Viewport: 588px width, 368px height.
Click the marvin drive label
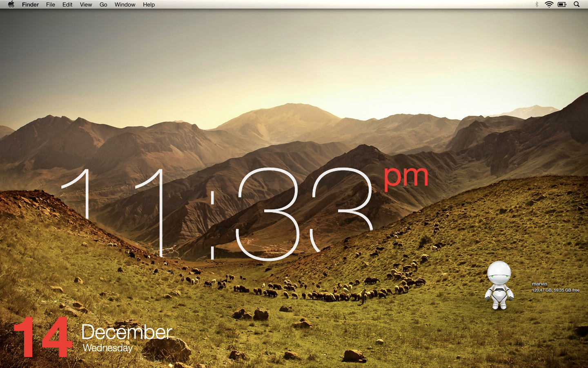[539, 284]
